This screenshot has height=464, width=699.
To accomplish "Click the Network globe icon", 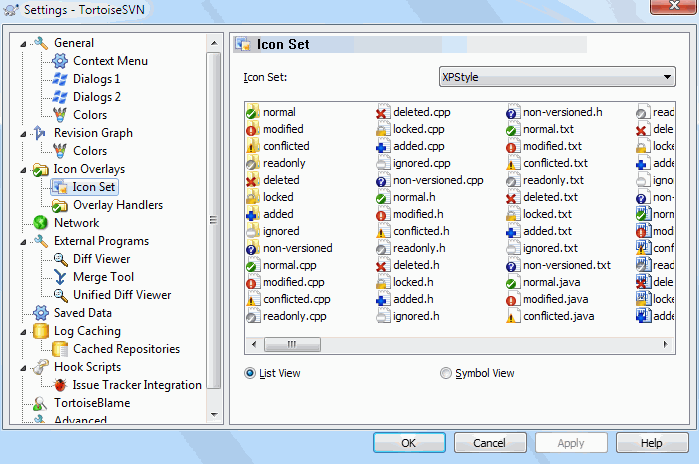I will [41, 223].
